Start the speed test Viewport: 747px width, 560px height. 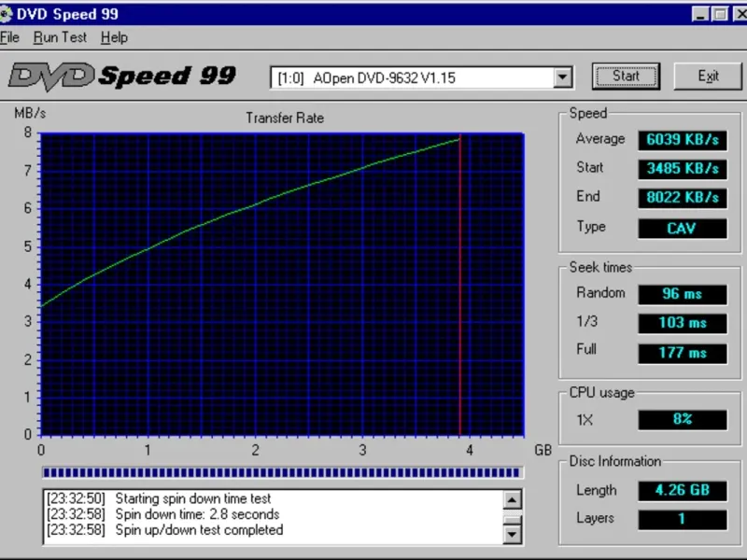coord(626,77)
